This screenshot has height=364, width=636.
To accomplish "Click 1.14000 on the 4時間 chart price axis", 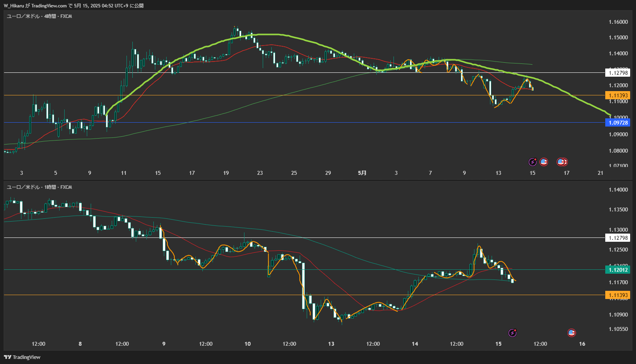I will [618, 53].
